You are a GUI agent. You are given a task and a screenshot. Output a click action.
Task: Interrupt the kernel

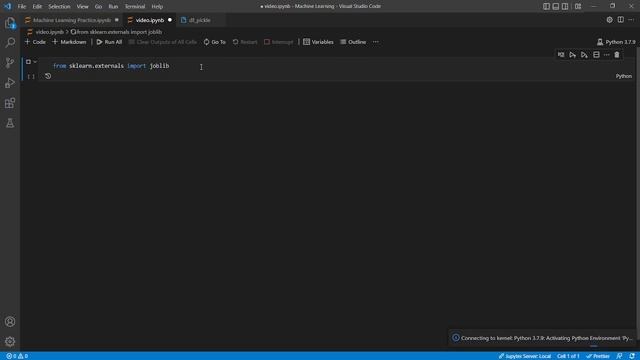click(279, 42)
